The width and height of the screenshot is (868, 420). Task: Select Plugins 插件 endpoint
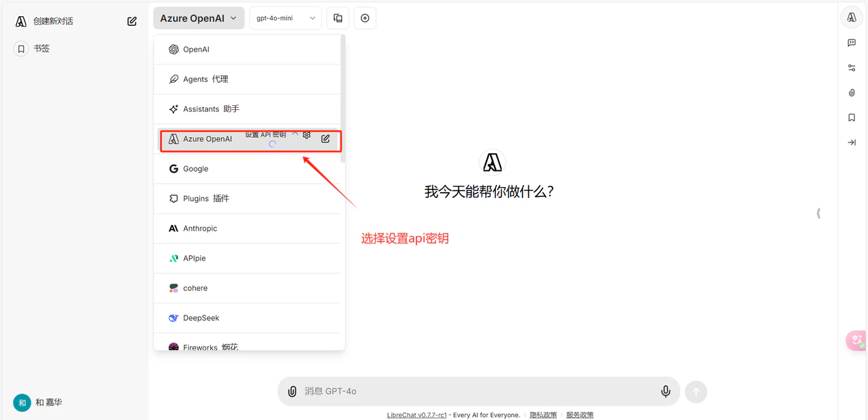point(248,199)
